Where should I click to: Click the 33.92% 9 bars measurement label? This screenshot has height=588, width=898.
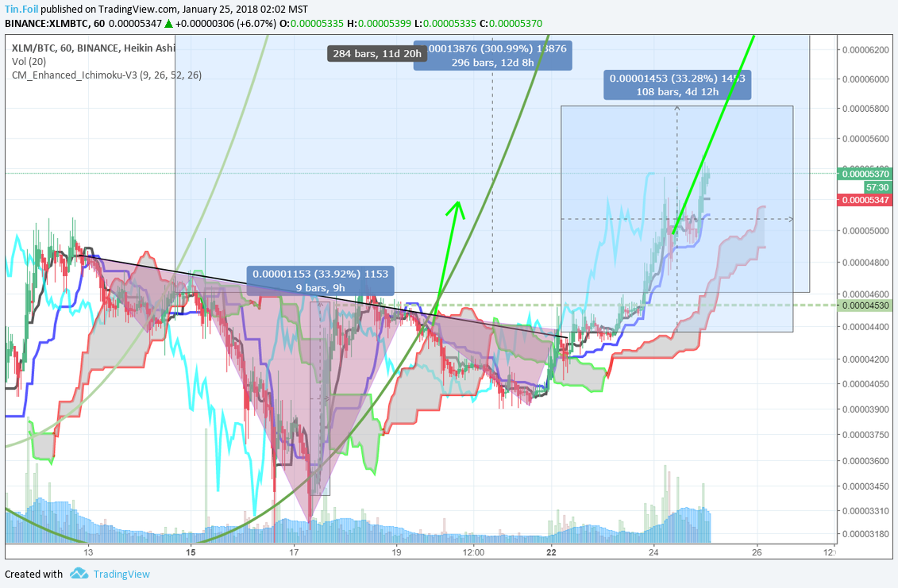tap(320, 281)
